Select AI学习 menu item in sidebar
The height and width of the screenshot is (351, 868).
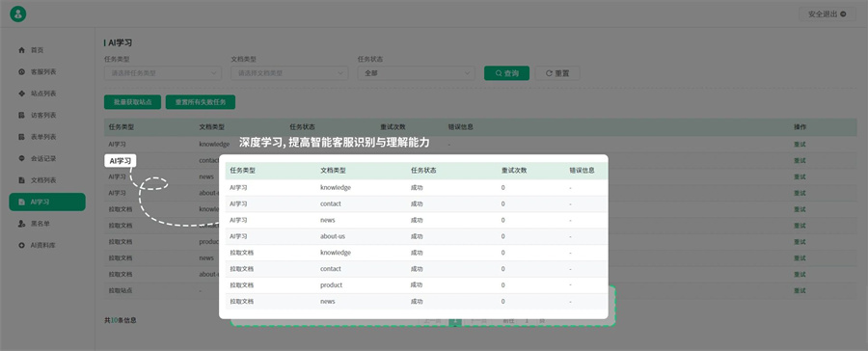point(47,202)
